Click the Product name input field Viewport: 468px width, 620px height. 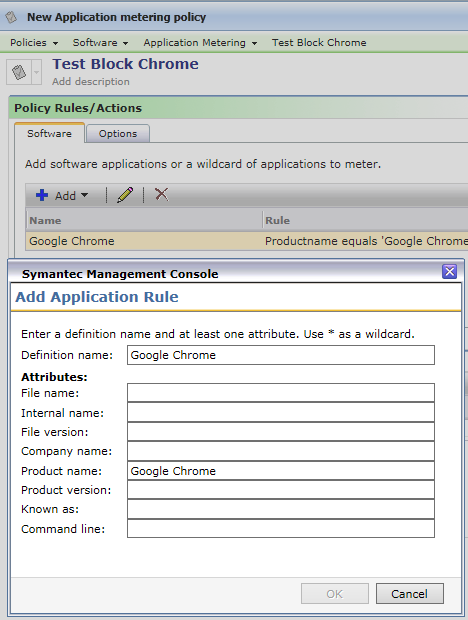click(x=281, y=471)
